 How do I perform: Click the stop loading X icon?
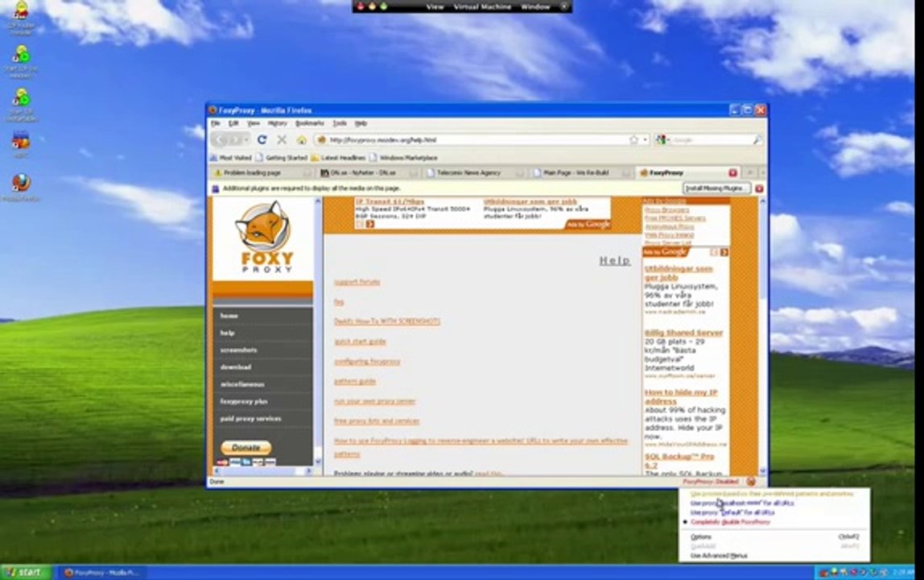pyautogui.click(x=282, y=140)
